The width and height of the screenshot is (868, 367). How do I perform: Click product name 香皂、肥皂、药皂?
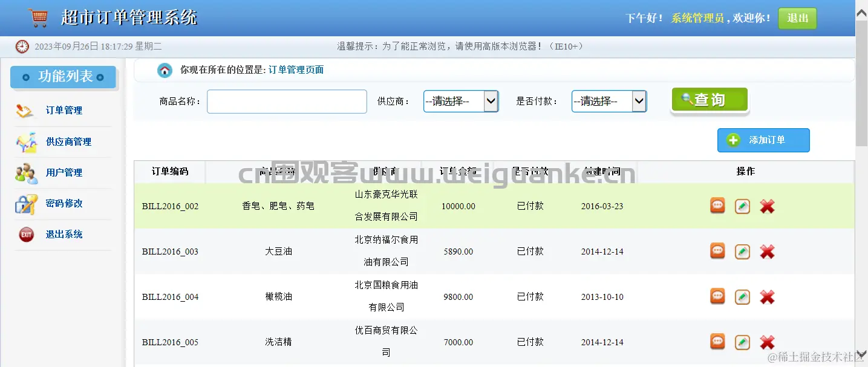(278, 206)
